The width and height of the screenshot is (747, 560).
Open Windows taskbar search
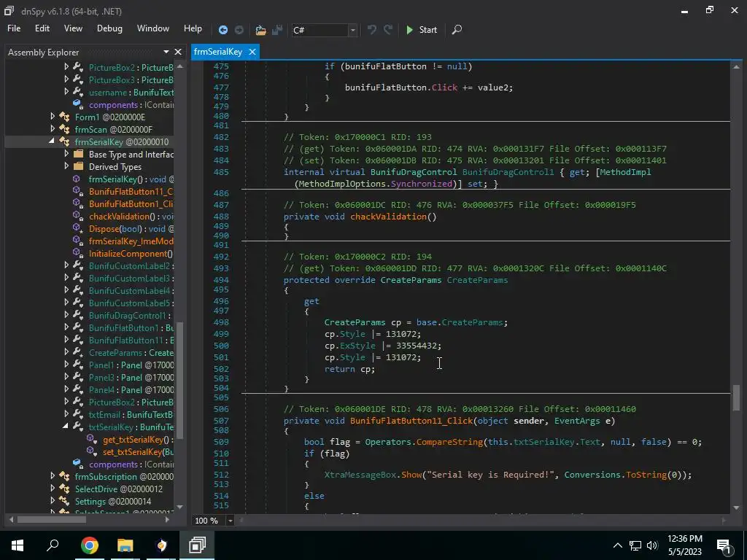53,545
